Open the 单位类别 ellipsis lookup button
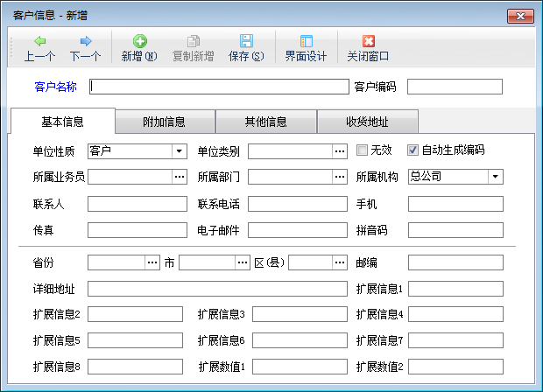 pyautogui.click(x=340, y=150)
